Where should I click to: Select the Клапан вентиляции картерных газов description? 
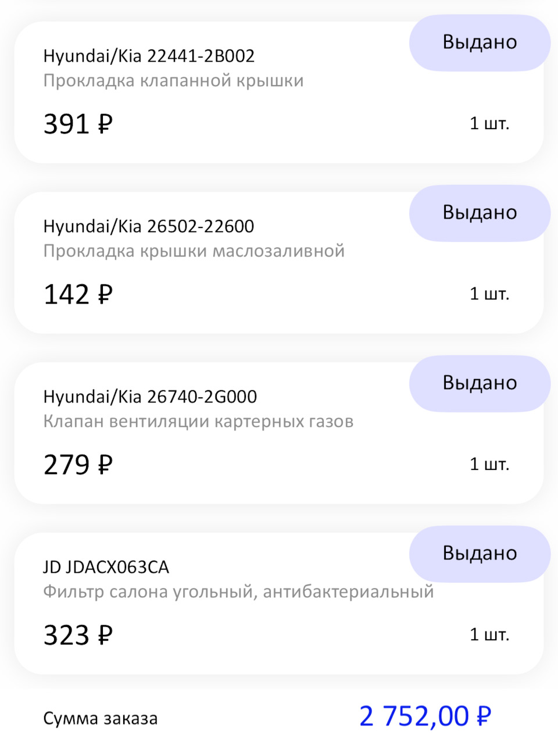pos(198,422)
